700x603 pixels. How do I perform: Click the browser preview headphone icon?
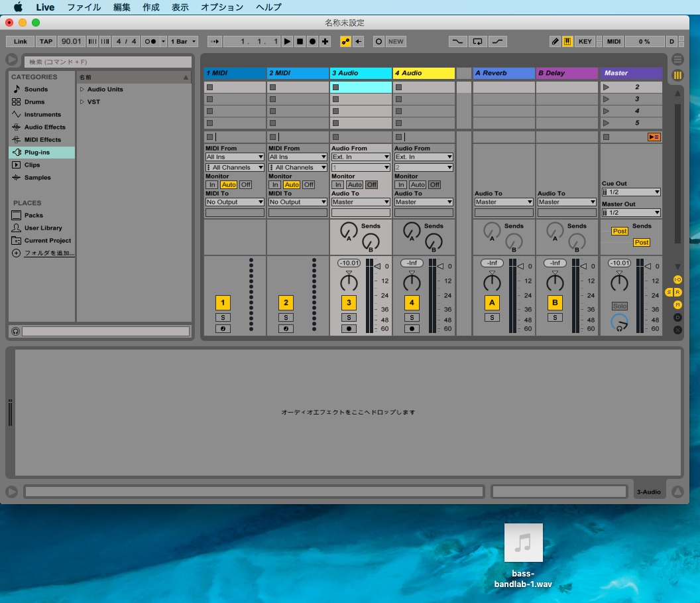click(x=16, y=332)
